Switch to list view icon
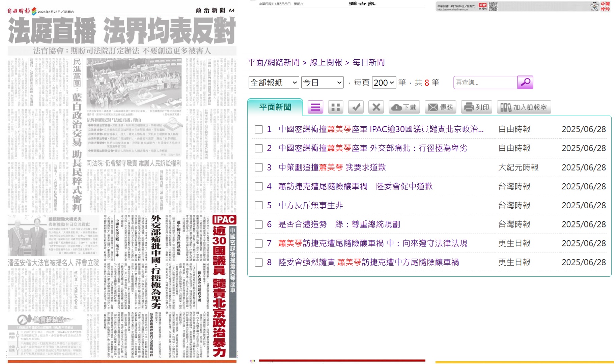Image resolution: width=616 pixels, height=364 pixels. pos(315,107)
